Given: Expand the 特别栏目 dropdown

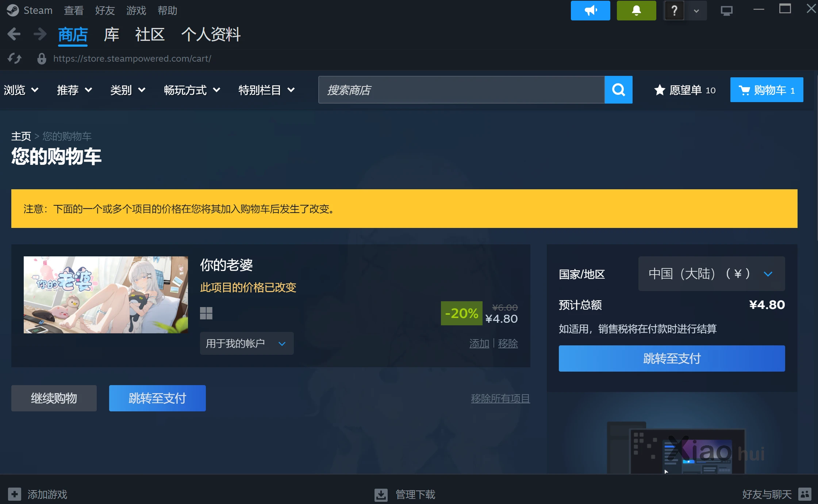Looking at the screenshot, I should click(x=266, y=90).
